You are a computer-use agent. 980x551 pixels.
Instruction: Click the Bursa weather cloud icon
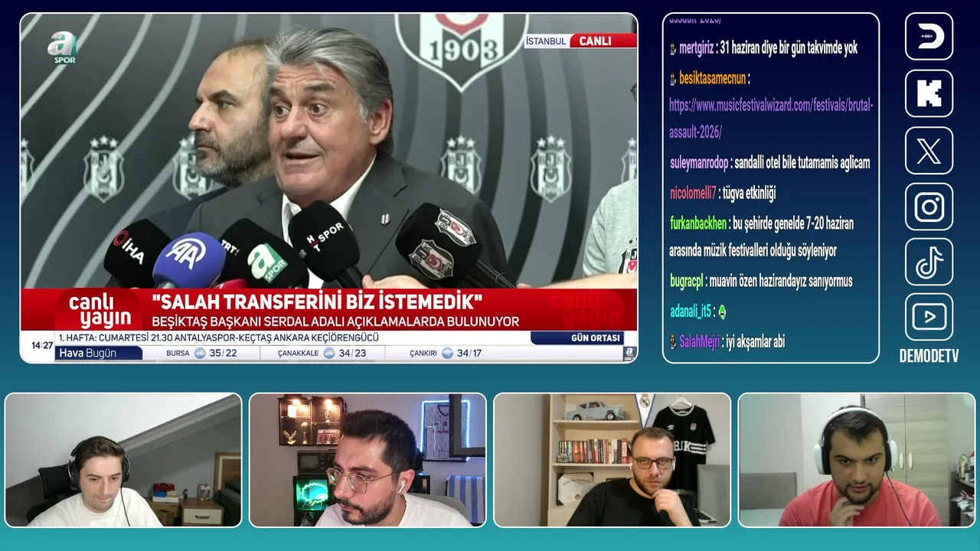coord(200,353)
